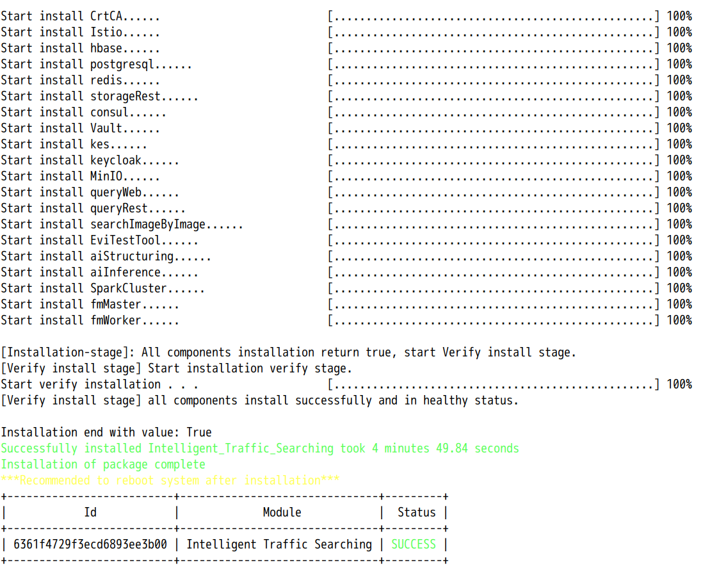Click the ID 6361f4729f3ecd6893ee3b00 in the table
Screen dimensions: 728x566
90,544
